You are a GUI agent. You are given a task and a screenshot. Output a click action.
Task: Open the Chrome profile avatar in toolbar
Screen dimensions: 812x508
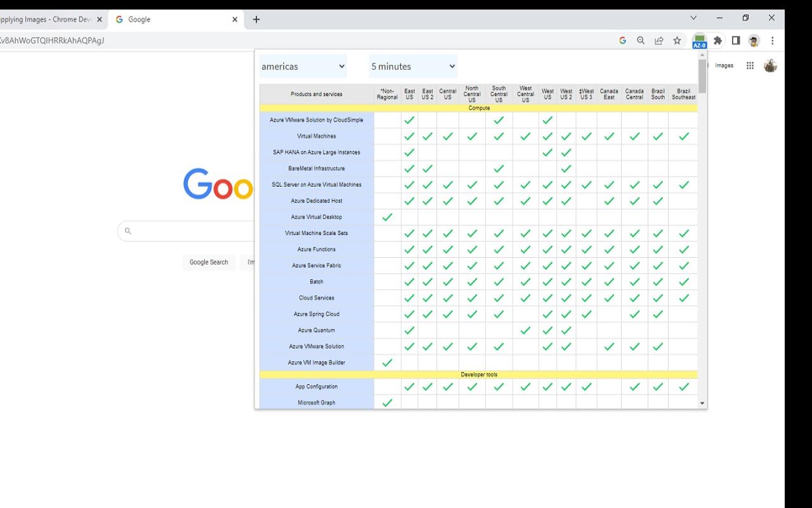[754, 41]
